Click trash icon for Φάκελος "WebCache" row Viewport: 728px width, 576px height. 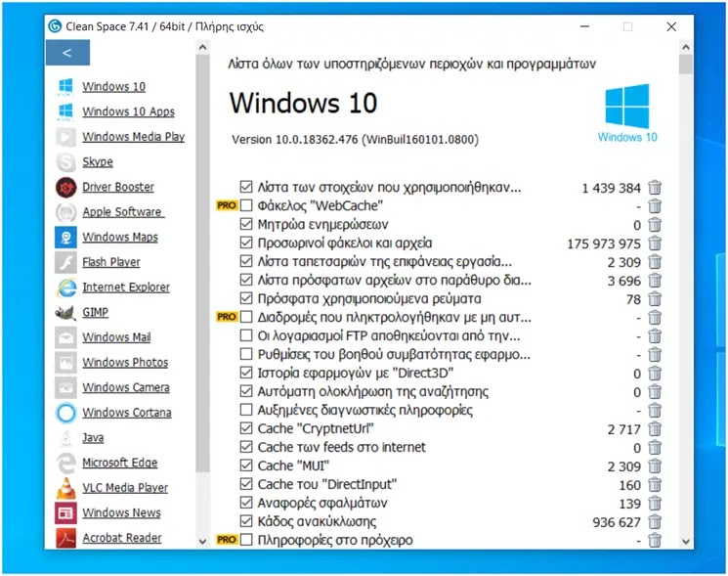pyautogui.click(x=655, y=205)
